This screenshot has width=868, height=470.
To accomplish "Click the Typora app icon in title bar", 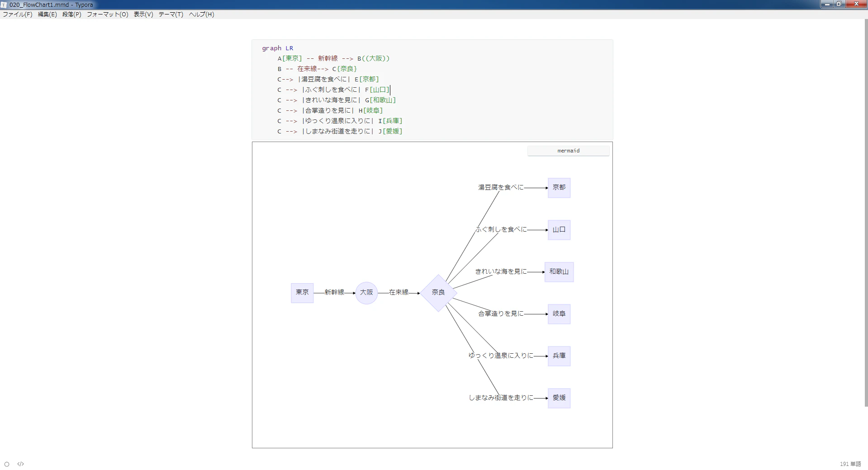I will click(4, 5).
